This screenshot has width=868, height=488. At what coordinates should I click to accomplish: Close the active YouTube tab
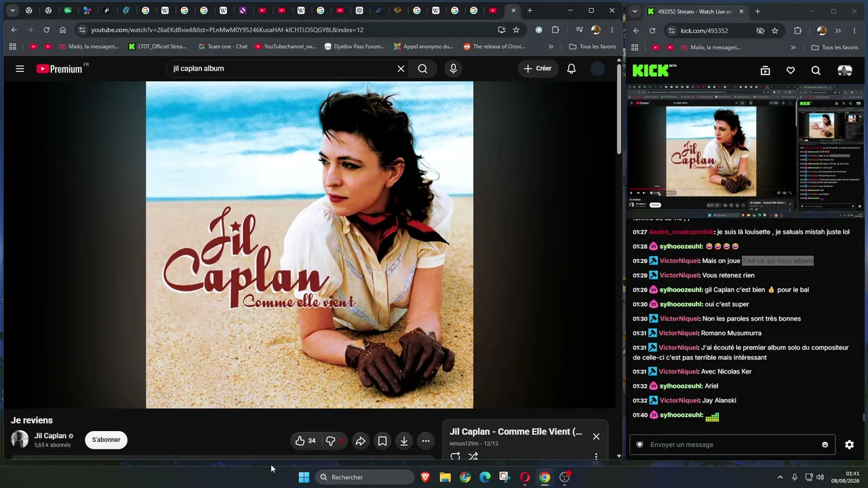[x=513, y=11]
